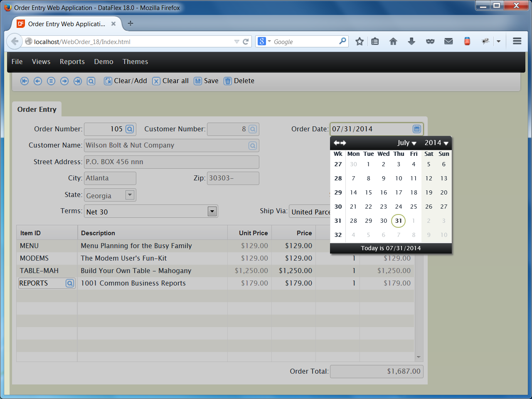The height and width of the screenshot is (399, 532).
Task: Click the down arrow of the grid scrollbar
Action: click(x=419, y=357)
